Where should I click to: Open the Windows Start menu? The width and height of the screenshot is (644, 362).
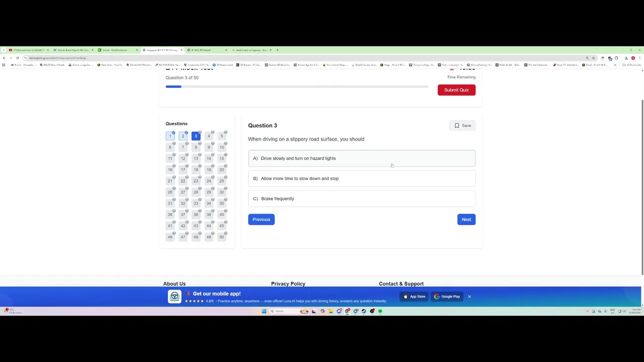click(264, 311)
